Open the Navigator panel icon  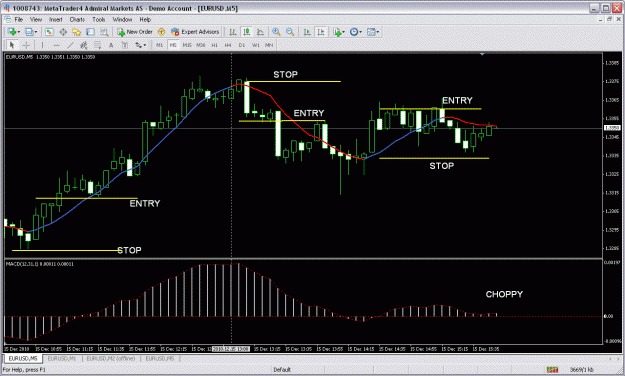pos(77,32)
